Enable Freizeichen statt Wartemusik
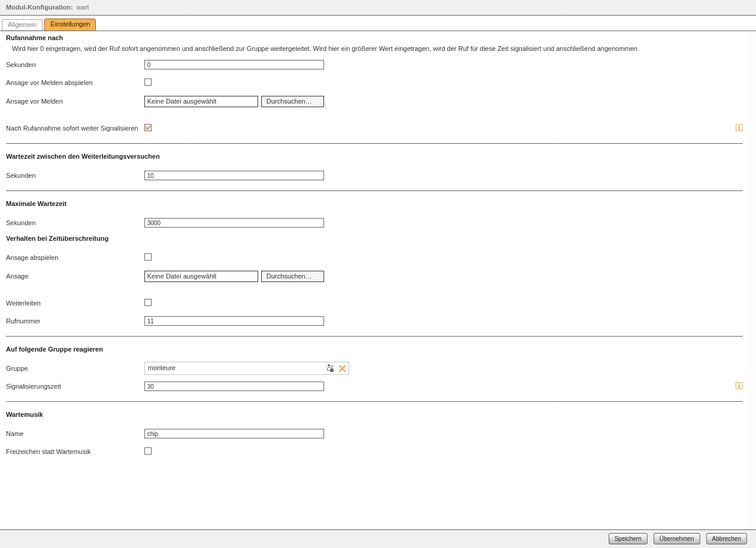This screenshot has width=756, height=548. click(147, 450)
